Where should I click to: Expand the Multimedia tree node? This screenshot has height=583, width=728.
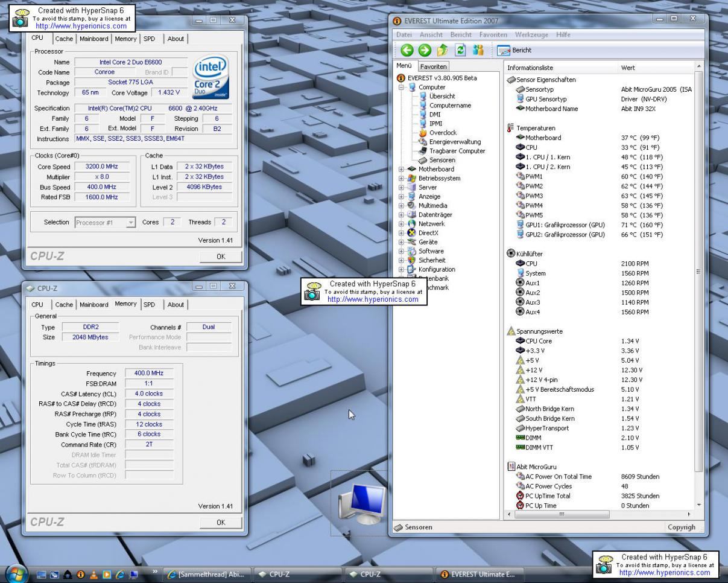tap(402, 205)
